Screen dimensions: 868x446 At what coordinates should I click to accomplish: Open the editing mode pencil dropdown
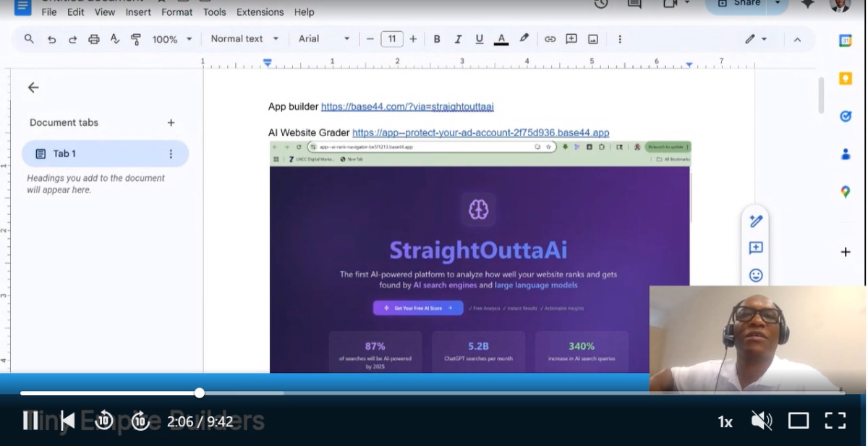pos(756,39)
